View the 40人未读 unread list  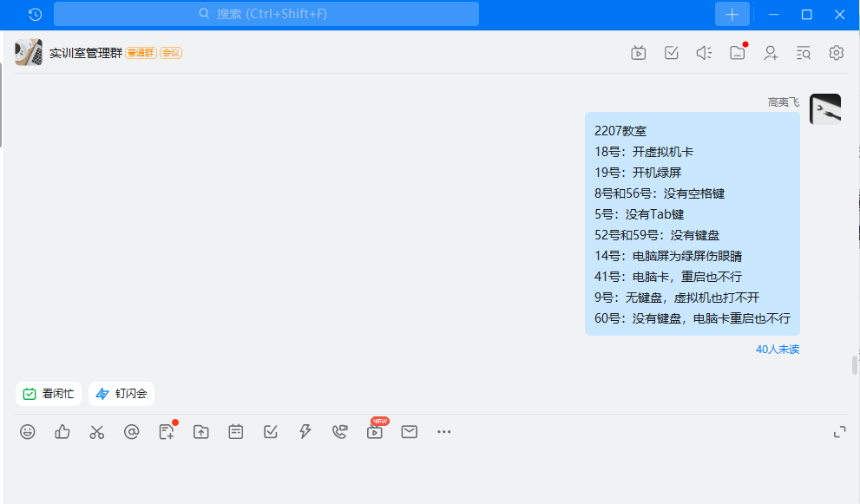coord(778,350)
